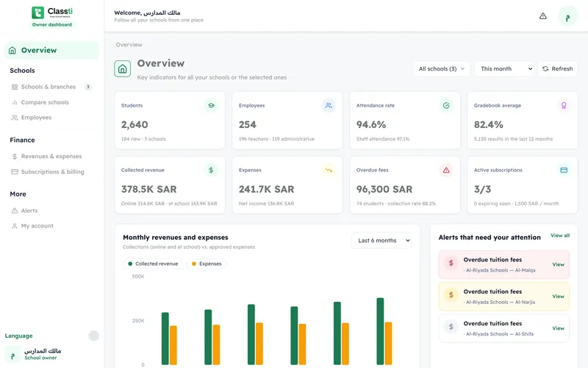Click the Expenses trending-down icon

click(329, 170)
